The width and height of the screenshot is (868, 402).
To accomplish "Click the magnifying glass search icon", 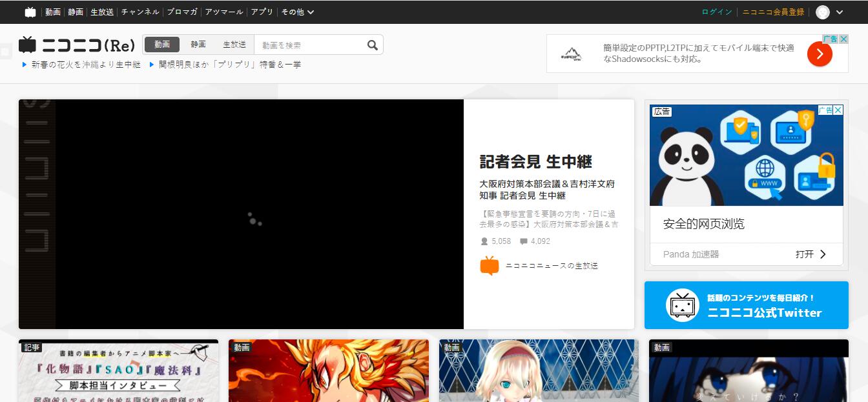I will pos(373,45).
